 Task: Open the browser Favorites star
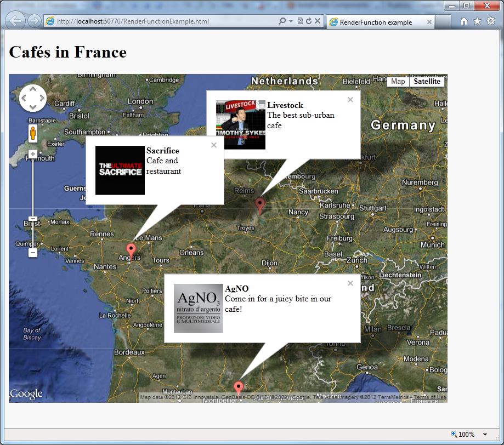pos(477,21)
